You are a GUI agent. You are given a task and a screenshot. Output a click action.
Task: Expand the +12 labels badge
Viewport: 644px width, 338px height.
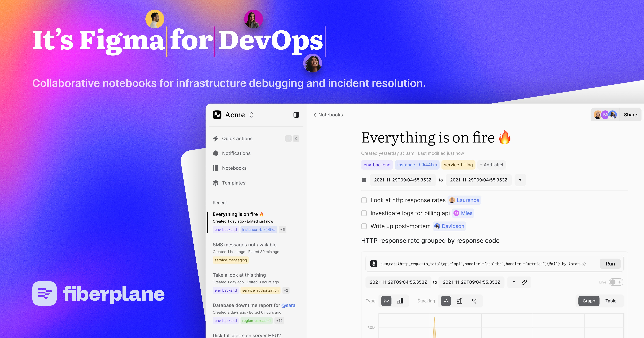point(279,321)
